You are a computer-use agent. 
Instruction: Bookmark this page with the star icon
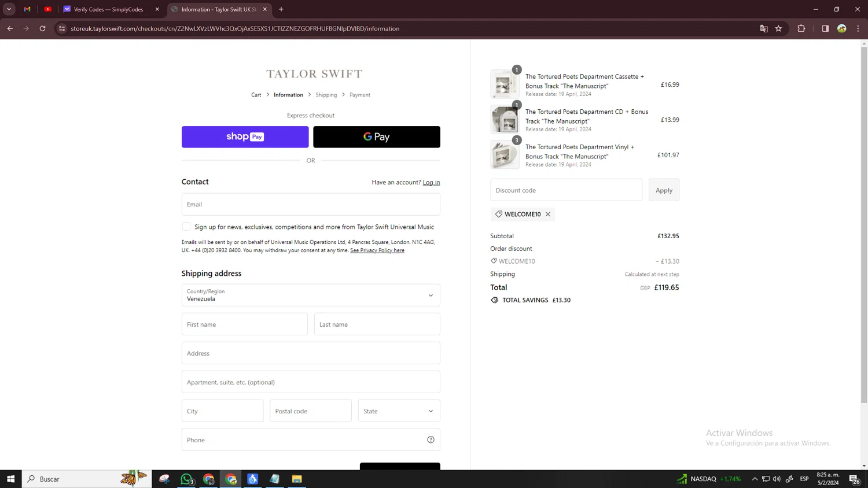[x=779, y=28]
